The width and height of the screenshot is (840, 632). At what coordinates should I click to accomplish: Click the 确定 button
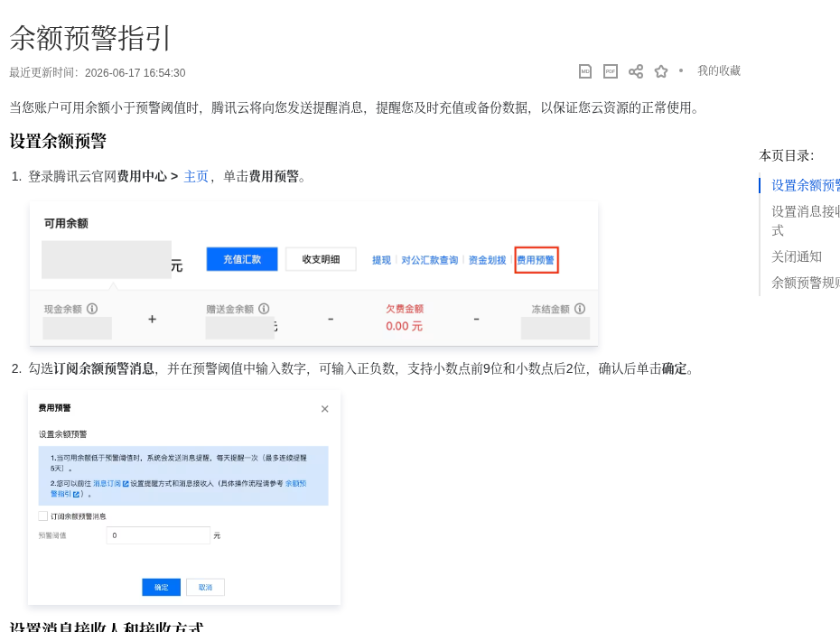[162, 587]
